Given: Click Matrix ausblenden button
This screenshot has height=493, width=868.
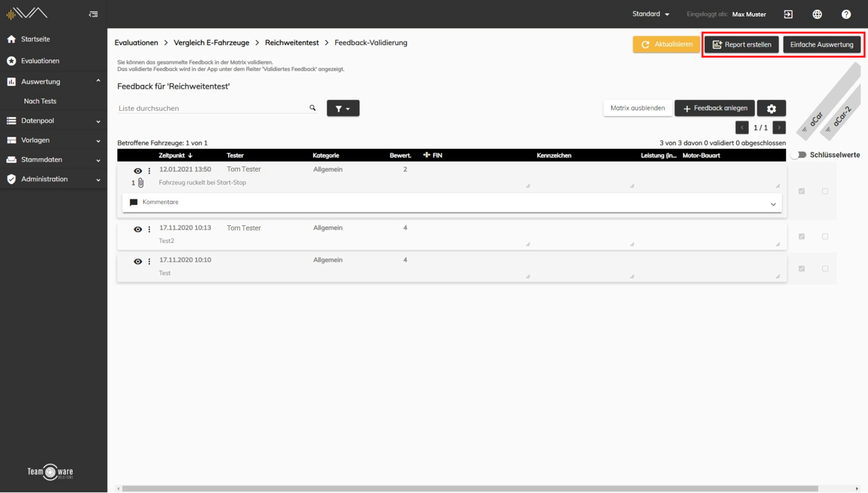Looking at the screenshot, I should [x=638, y=108].
